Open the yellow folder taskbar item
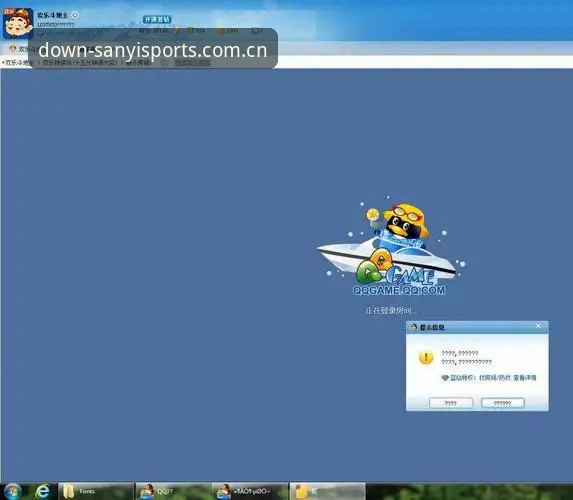The height and width of the screenshot is (500, 573). pyautogui.click(x=327, y=492)
